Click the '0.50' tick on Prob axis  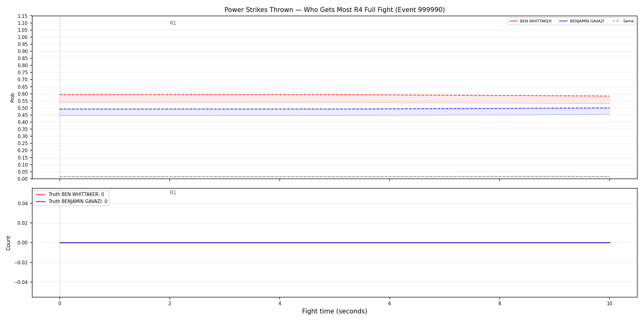pyautogui.click(x=23, y=108)
